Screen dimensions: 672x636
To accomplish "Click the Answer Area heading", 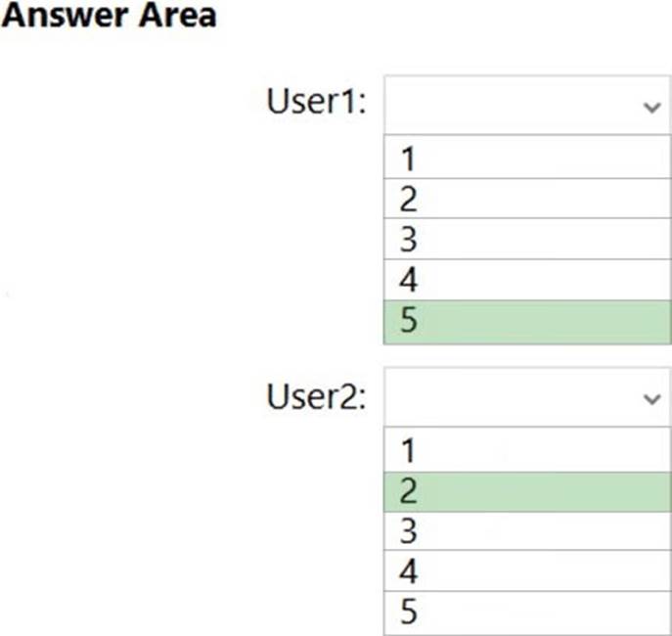I will (109, 16).
